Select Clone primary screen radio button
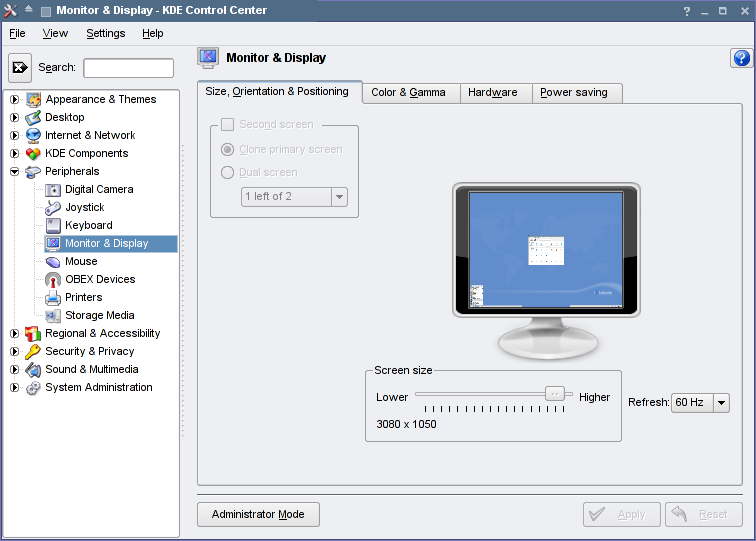 228,149
